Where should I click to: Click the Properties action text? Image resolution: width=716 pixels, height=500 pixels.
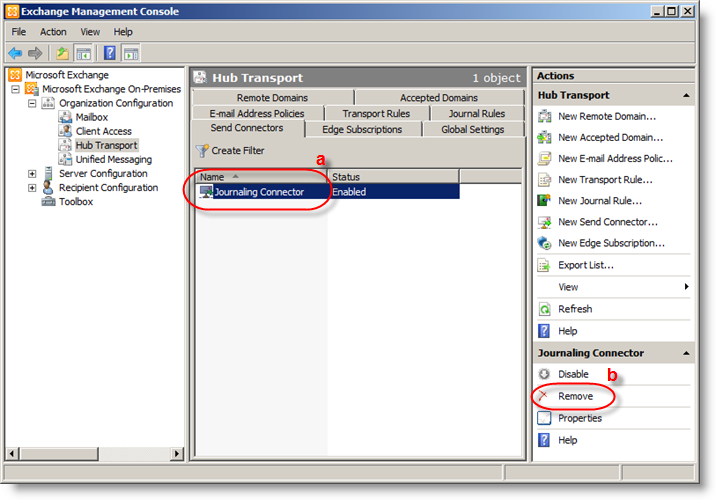(x=580, y=418)
